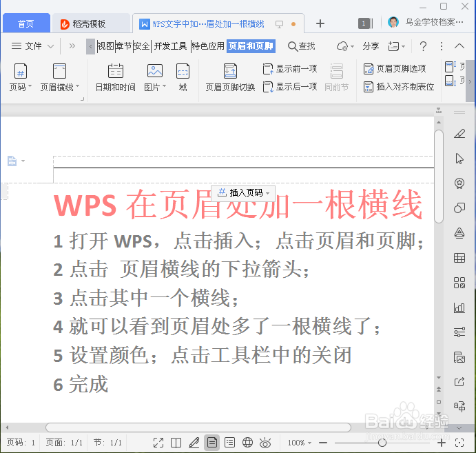Switch to the 开发工具 tab

point(170,46)
